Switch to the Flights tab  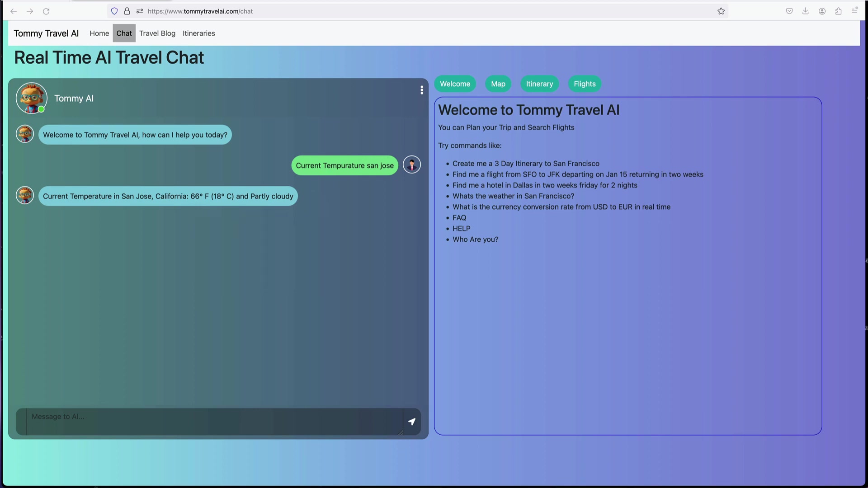pyautogui.click(x=585, y=84)
